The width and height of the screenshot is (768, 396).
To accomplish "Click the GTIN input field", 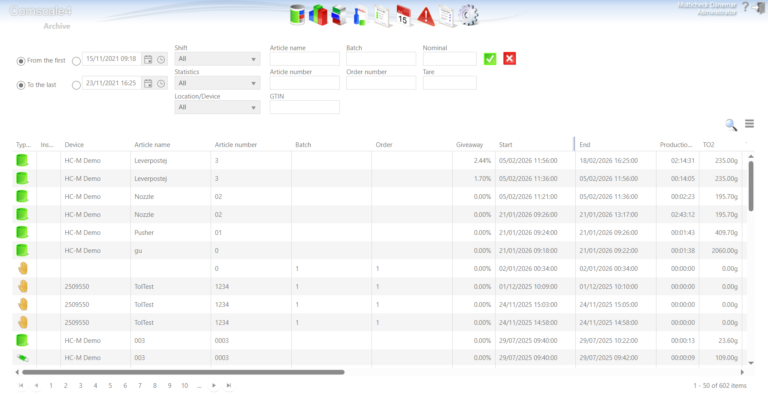I will (x=304, y=107).
